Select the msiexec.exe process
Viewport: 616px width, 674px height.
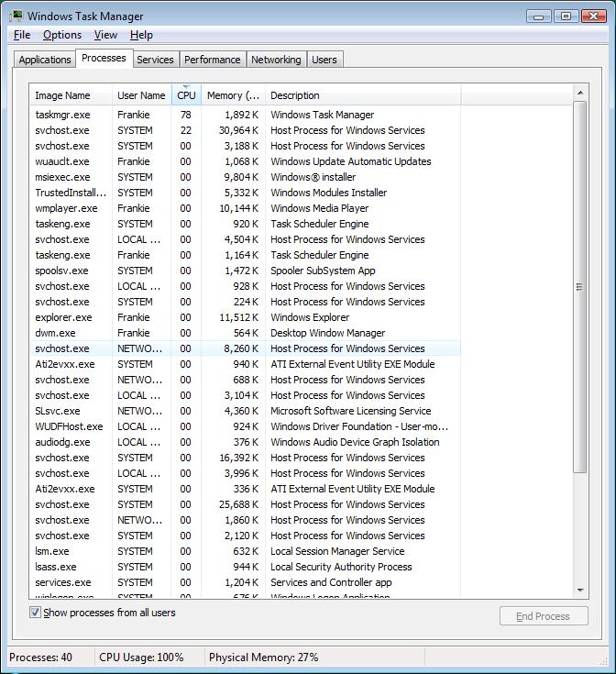[x=245, y=177]
